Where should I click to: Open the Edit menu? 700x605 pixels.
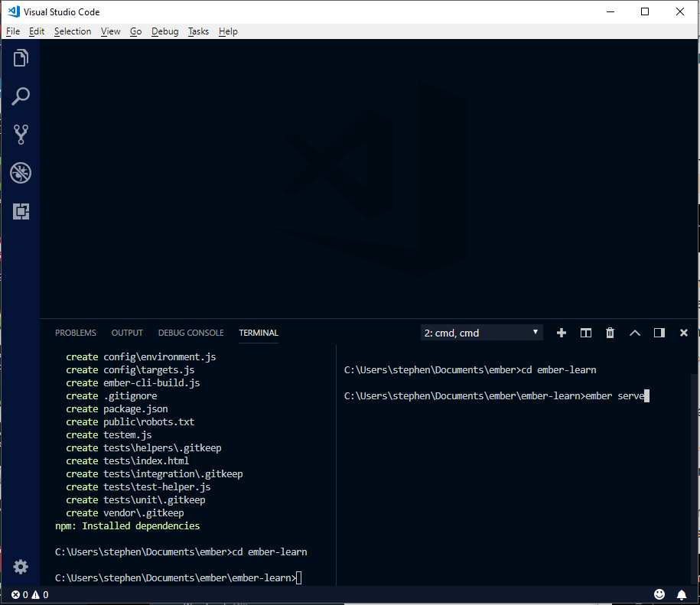[37, 31]
